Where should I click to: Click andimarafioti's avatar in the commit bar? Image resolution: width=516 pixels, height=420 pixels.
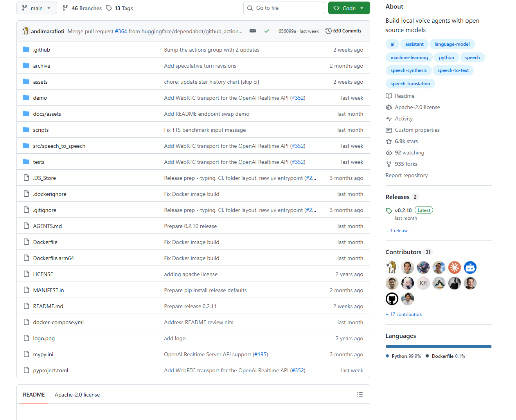click(25, 31)
